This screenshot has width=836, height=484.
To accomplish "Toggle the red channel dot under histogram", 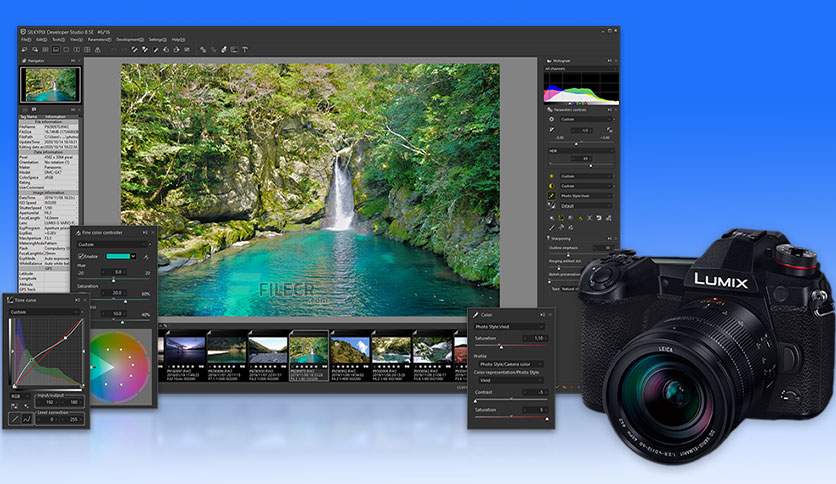I will click(585, 103).
